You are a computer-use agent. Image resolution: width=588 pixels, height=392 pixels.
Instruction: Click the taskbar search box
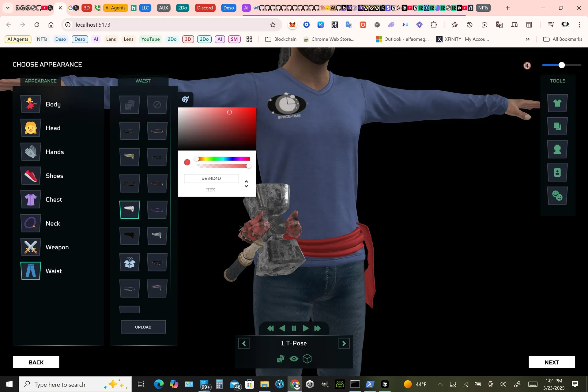(x=75, y=384)
